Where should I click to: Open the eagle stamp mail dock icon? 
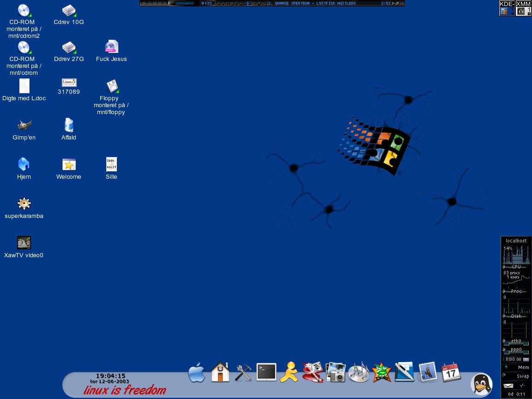click(x=428, y=372)
